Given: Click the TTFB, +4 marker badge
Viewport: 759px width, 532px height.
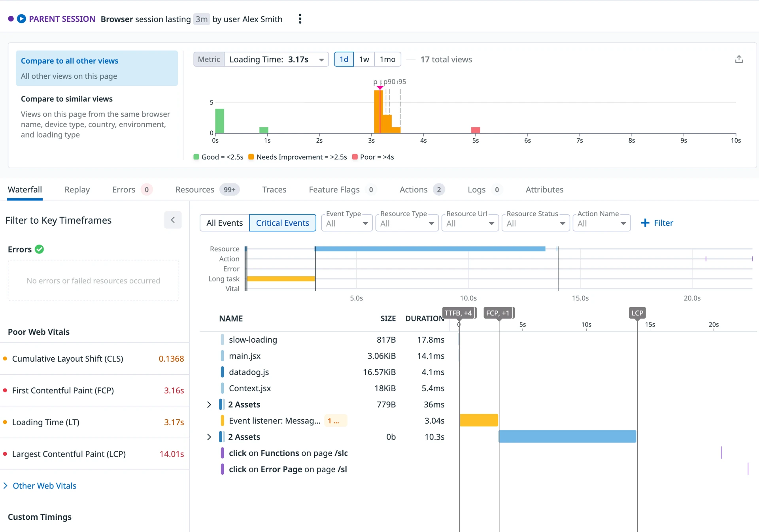Looking at the screenshot, I should tap(458, 313).
